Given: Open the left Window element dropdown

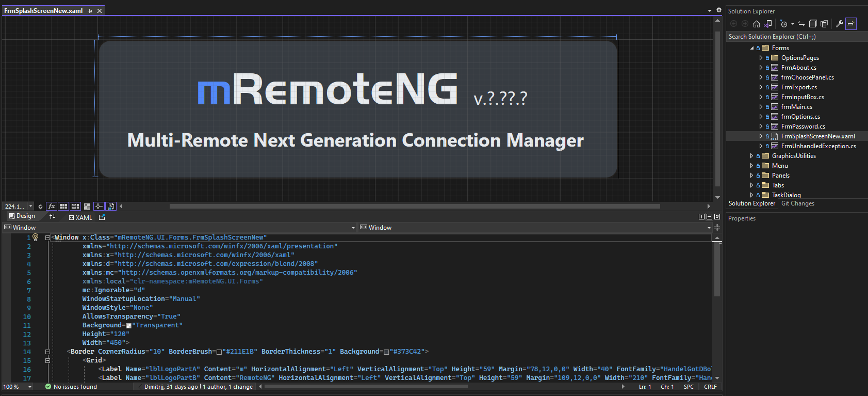Looking at the screenshot, I should coord(353,228).
